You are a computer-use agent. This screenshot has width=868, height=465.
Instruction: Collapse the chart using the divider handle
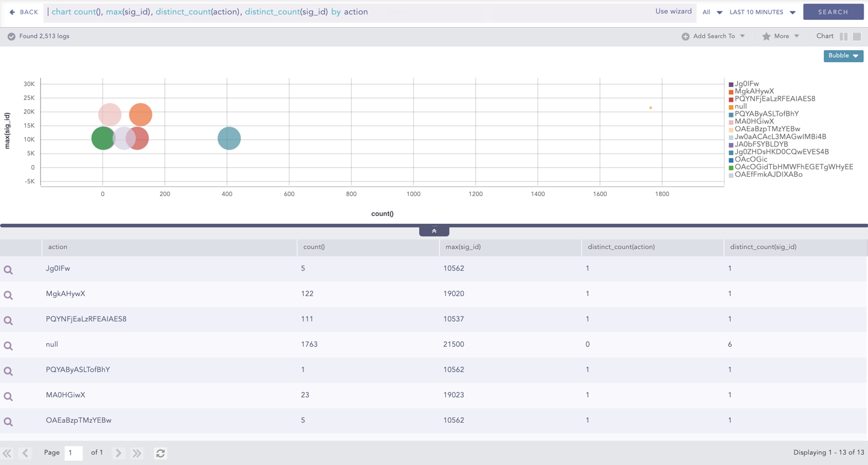tap(434, 231)
